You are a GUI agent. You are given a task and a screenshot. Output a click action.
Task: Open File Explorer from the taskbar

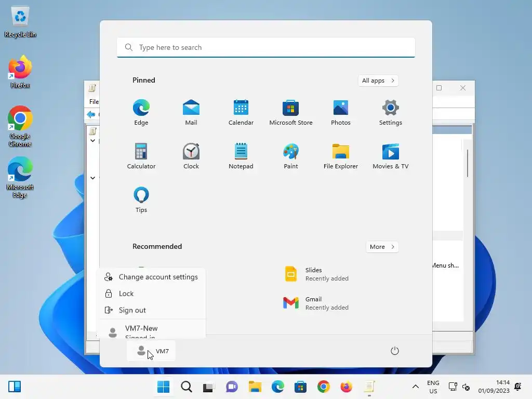[255, 387]
